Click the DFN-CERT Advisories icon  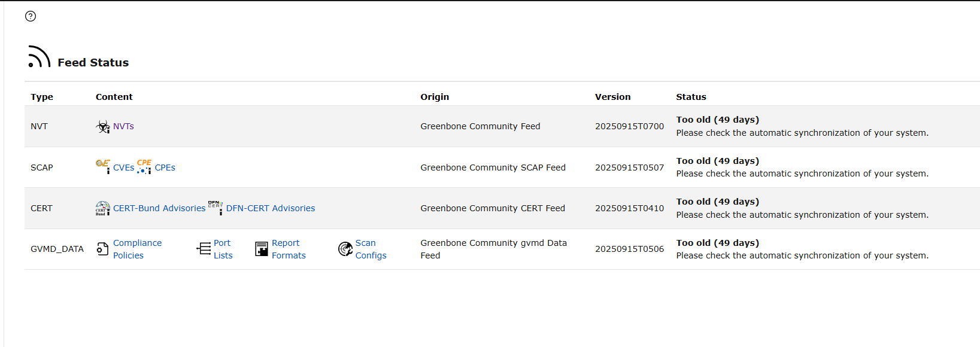tap(216, 207)
